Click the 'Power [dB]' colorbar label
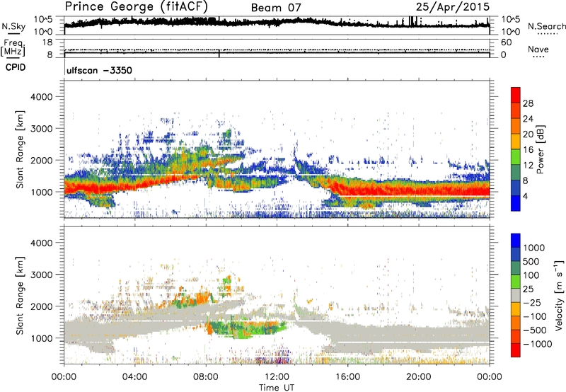This screenshot has width=566, height=392. click(x=541, y=149)
